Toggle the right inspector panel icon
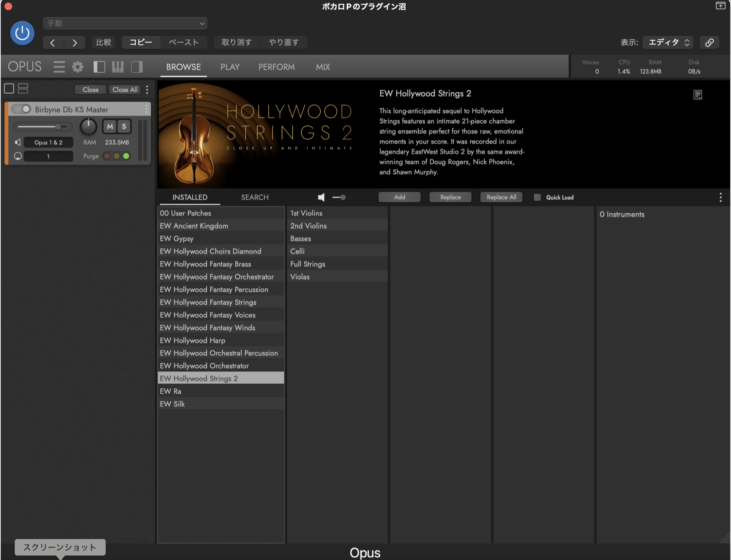Viewport: 731px width, 560px height. point(137,67)
